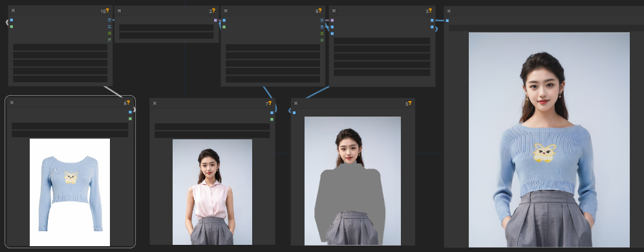Collapse node 6 using its title dot

pyautogui.click(x=12, y=102)
